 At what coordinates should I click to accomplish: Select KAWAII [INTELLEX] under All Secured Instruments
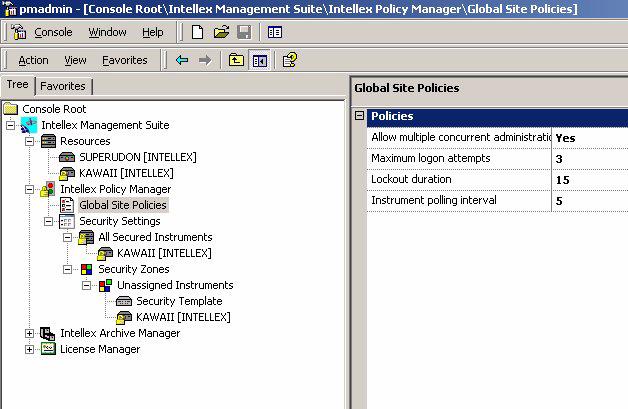click(x=164, y=253)
